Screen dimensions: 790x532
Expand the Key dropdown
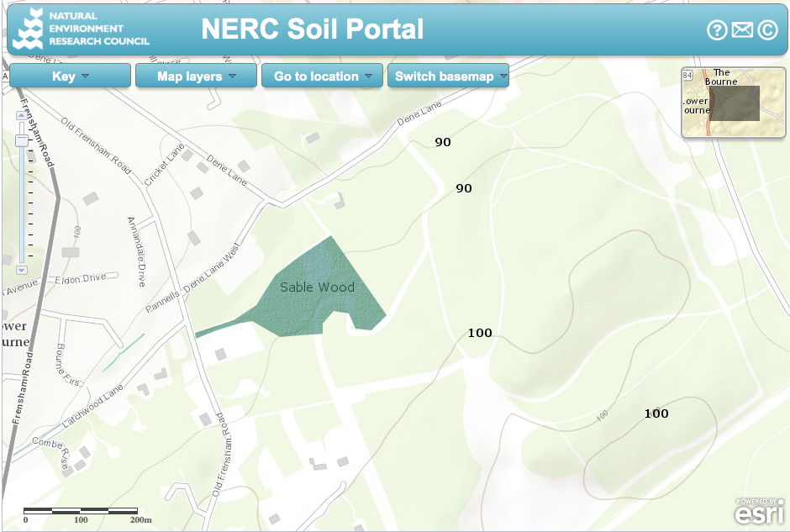tap(70, 76)
